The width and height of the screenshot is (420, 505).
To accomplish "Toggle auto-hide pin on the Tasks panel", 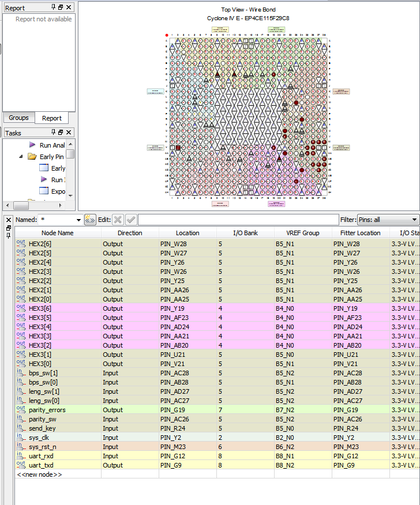I will click(x=54, y=133).
